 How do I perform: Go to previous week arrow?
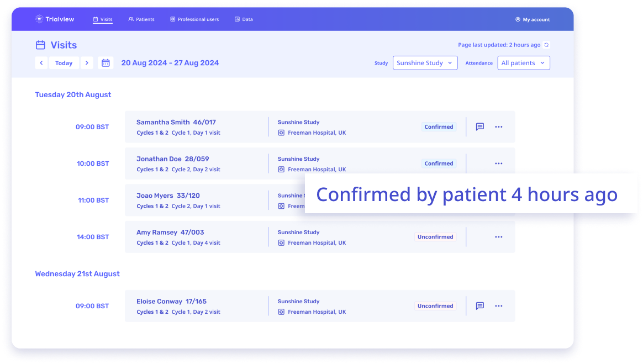click(41, 63)
